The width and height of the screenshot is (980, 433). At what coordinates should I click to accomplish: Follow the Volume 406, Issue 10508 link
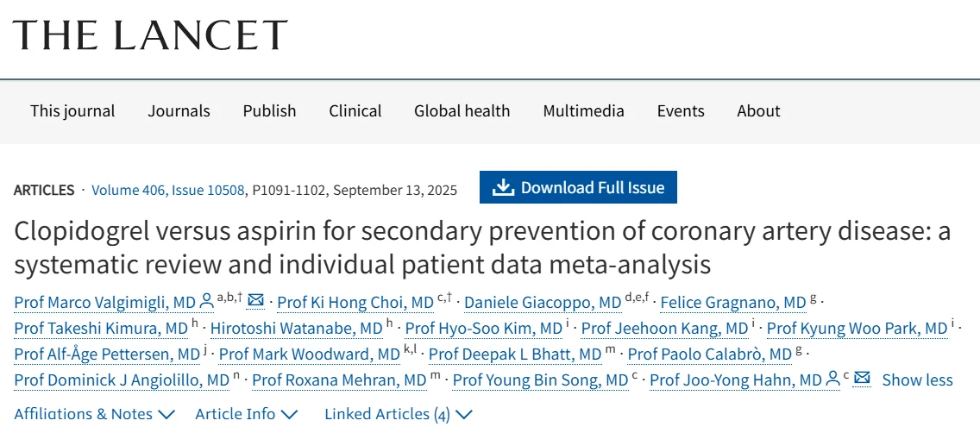tap(168, 190)
